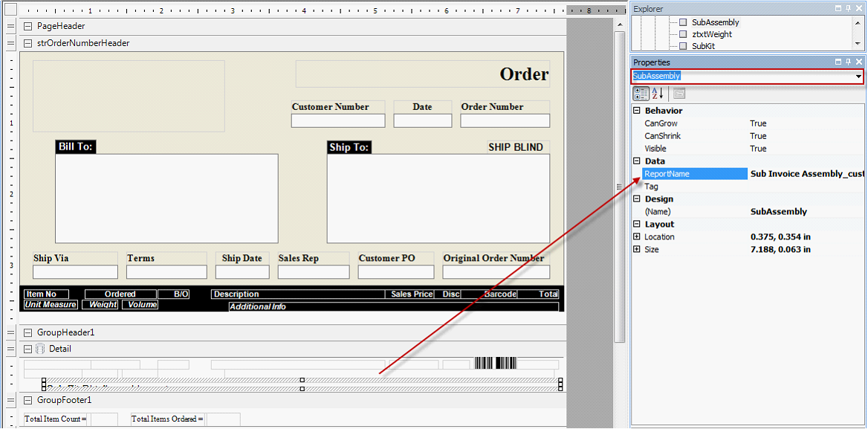Select the Terms label
This screenshot has width=868, height=429.
click(x=166, y=259)
